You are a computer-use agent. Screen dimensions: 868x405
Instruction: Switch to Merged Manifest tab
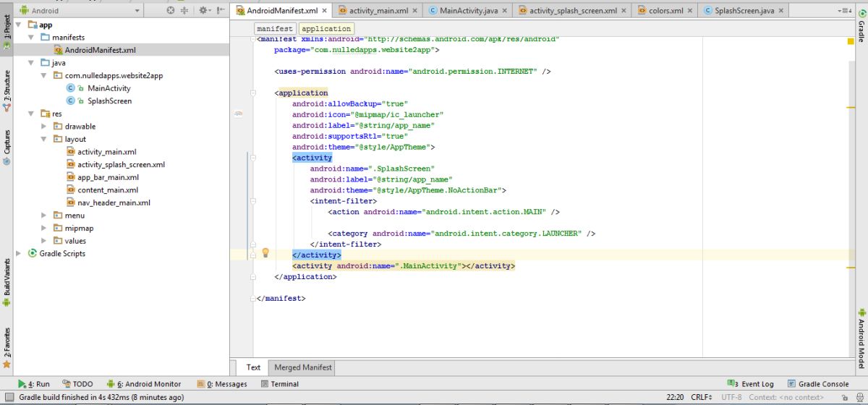point(302,367)
